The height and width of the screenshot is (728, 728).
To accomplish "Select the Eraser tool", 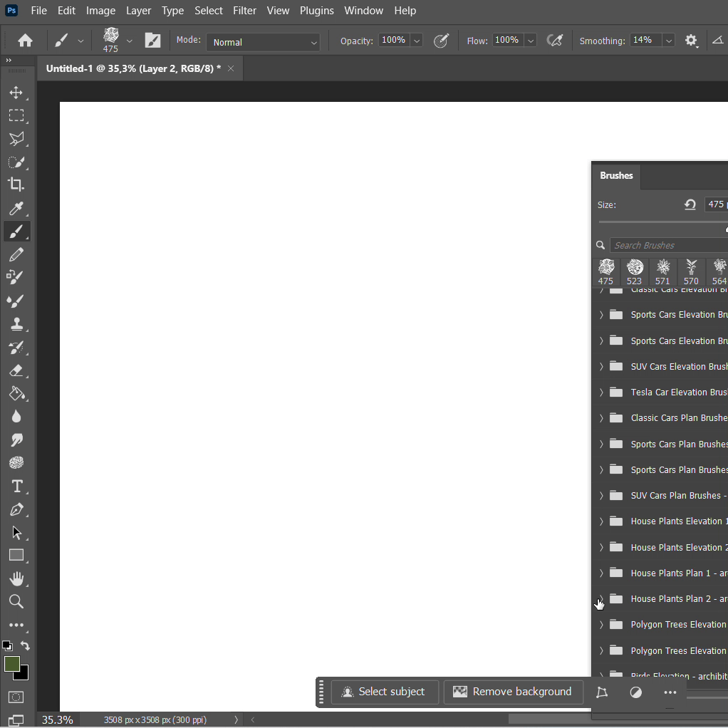I will (16, 370).
